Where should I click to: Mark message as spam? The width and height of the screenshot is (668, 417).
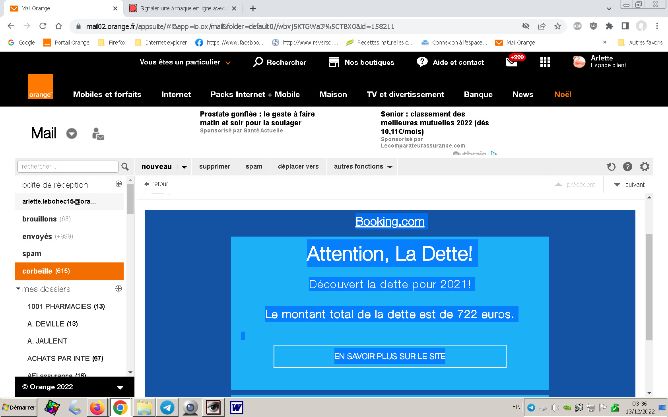pyautogui.click(x=254, y=167)
